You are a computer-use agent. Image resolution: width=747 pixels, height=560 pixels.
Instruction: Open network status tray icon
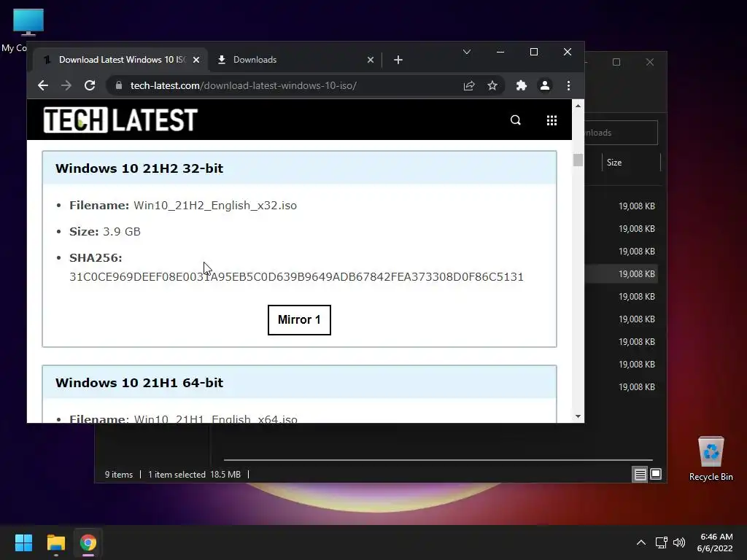(x=661, y=542)
